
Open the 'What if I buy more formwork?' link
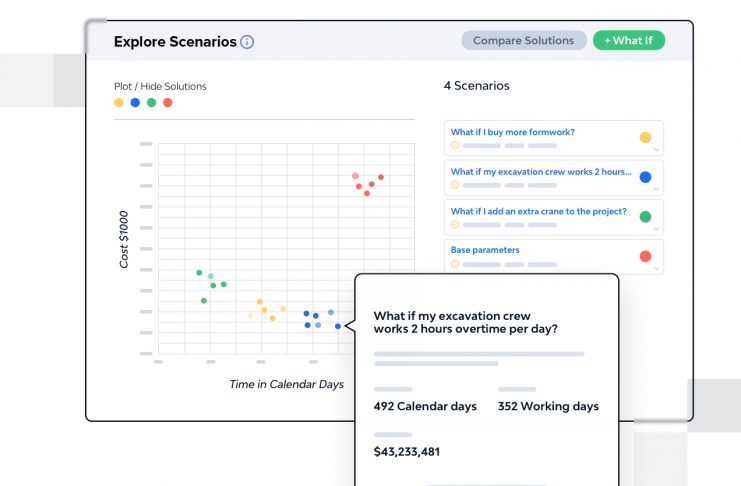tap(512, 132)
